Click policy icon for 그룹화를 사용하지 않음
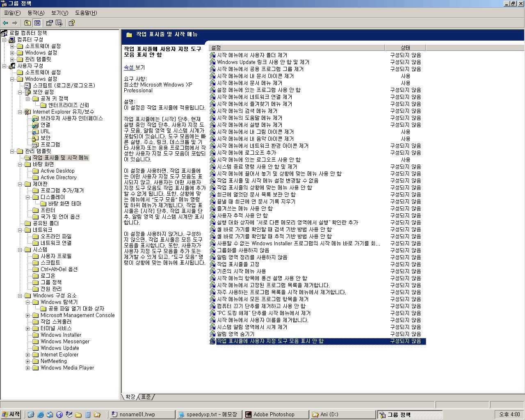 click(x=212, y=250)
